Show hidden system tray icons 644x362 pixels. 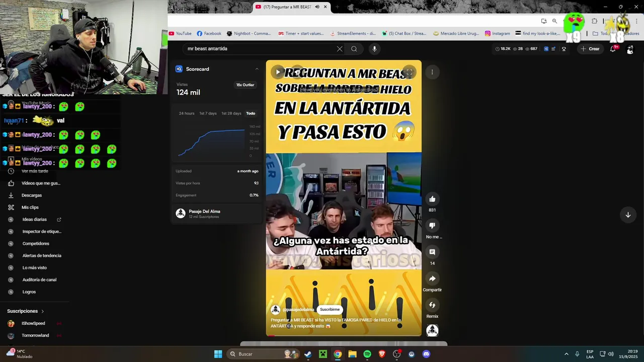pos(566,354)
